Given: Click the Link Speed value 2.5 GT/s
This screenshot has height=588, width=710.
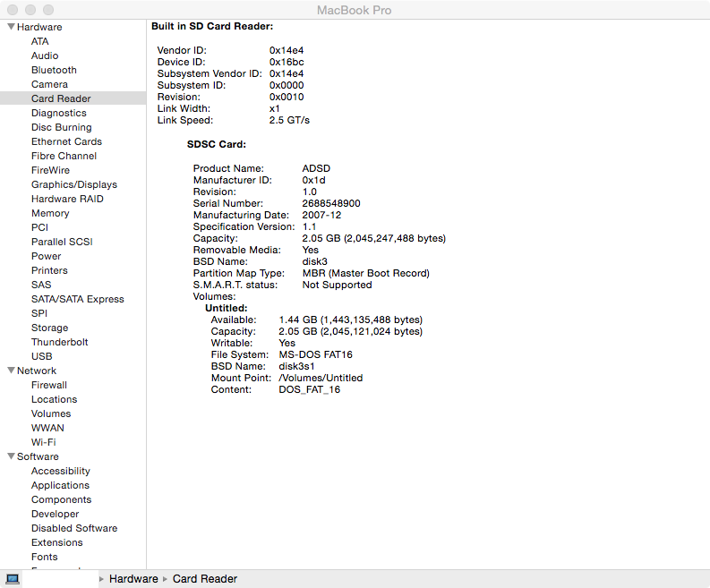Looking at the screenshot, I should click(x=289, y=121).
